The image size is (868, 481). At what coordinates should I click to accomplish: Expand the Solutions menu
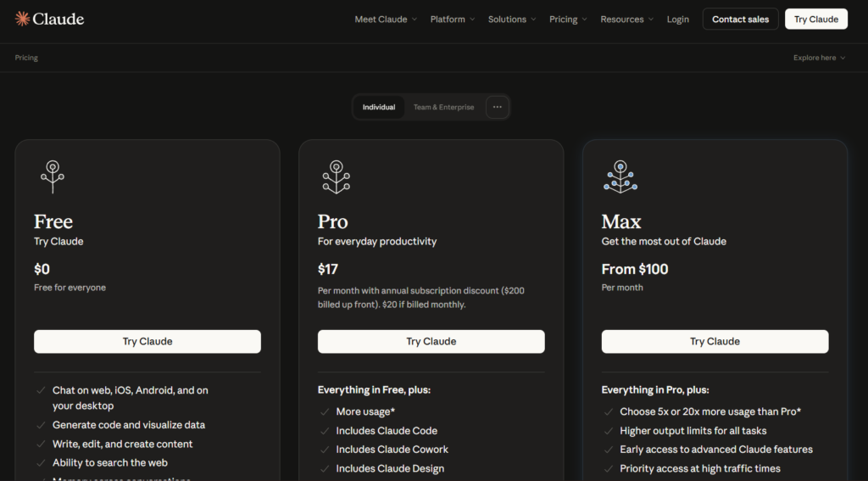pyautogui.click(x=511, y=19)
